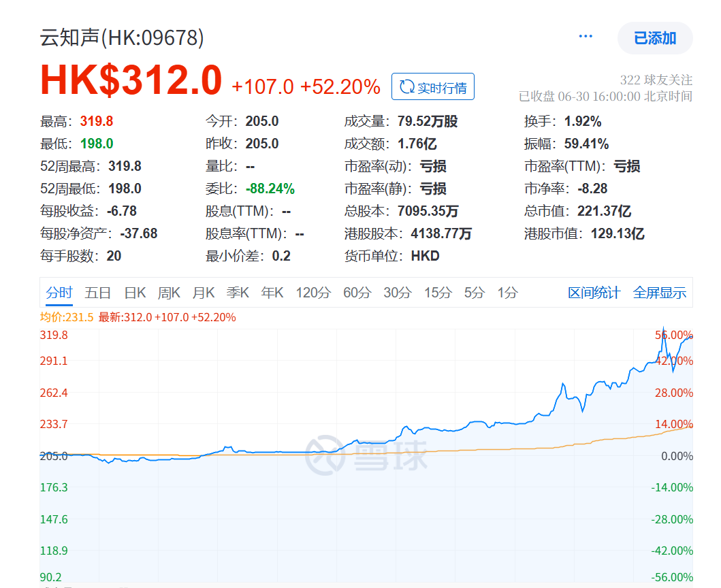Open the three-dot more options menu

click(586, 36)
